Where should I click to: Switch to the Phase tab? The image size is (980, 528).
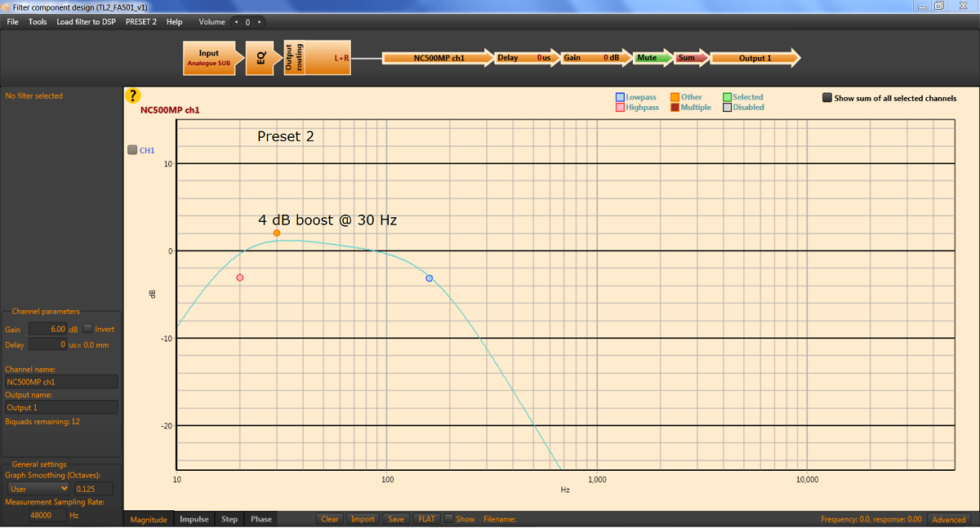click(x=261, y=519)
